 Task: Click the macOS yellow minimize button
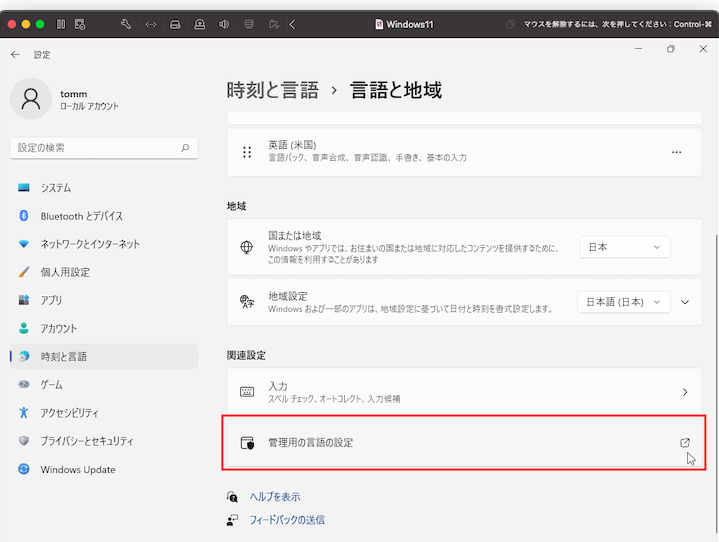pos(26,24)
